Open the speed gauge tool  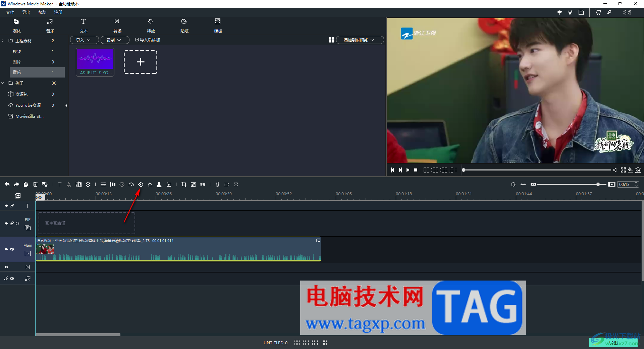(x=131, y=184)
